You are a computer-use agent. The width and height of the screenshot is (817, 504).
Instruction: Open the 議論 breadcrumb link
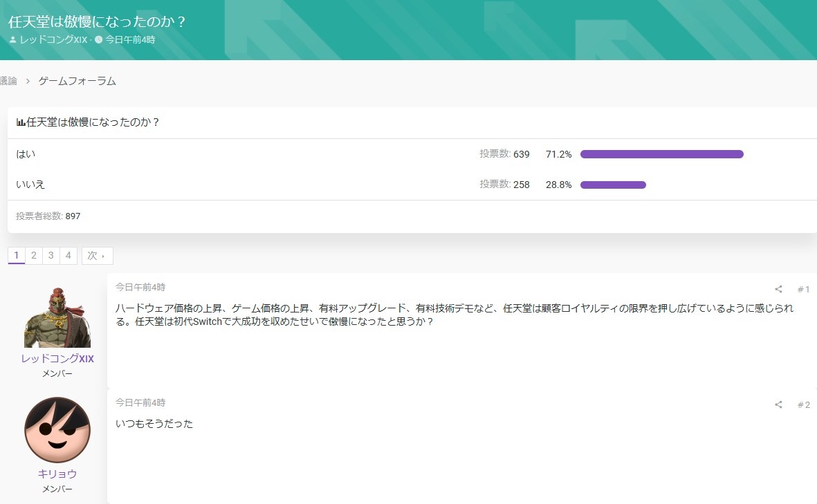click(8, 81)
